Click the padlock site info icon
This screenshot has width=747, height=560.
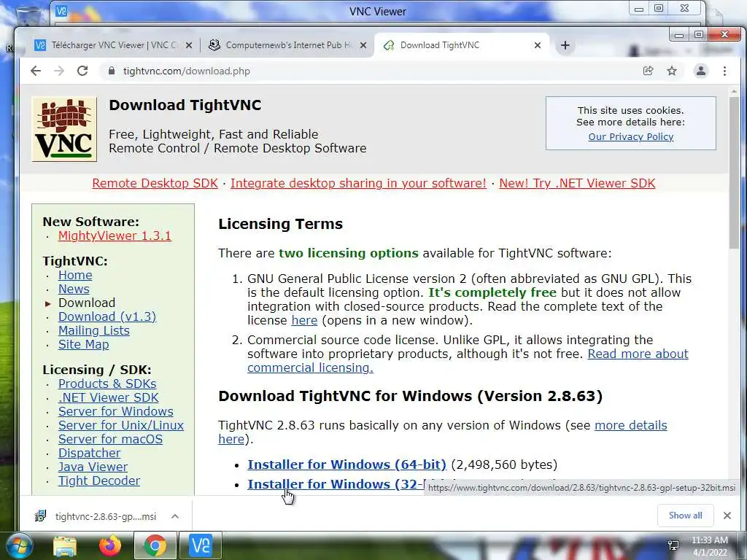(x=112, y=71)
